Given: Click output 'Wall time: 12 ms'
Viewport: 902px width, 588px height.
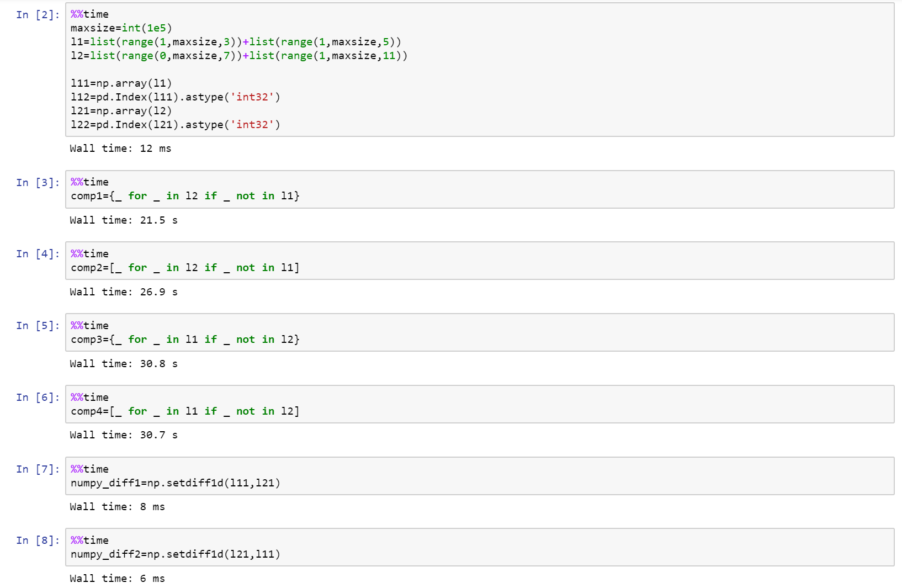Looking at the screenshot, I should 120,149.
